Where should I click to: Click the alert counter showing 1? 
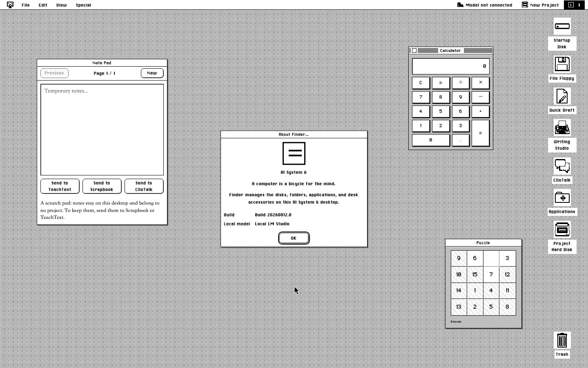click(575, 5)
